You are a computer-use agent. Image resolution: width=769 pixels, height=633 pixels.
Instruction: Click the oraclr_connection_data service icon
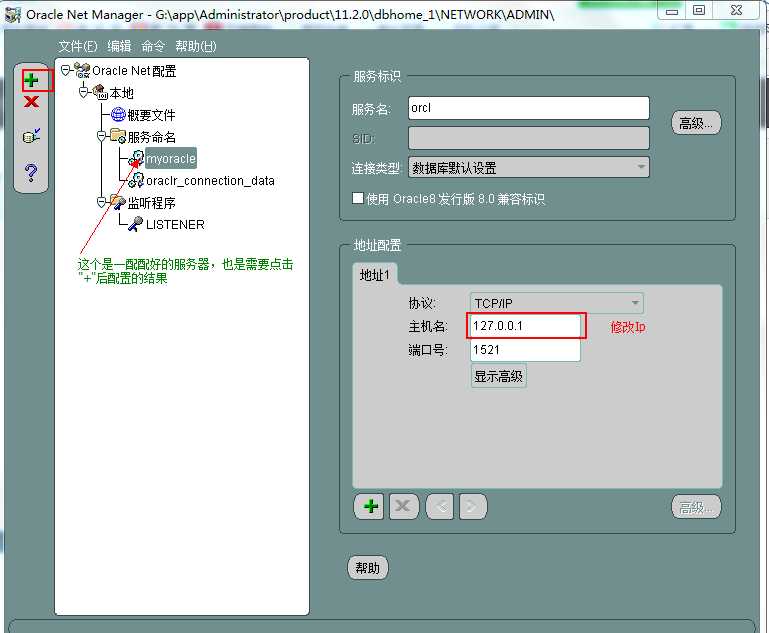[136, 180]
